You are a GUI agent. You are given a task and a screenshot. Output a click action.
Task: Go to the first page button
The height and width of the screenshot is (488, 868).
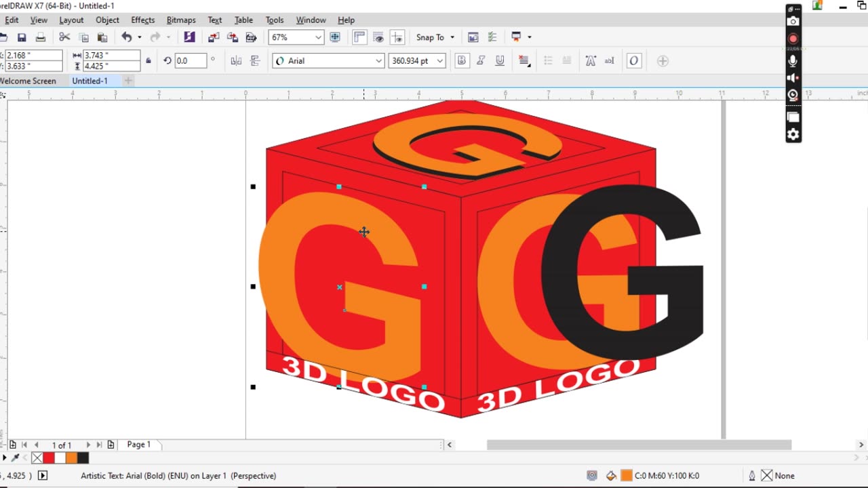click(x=24, y=445)
